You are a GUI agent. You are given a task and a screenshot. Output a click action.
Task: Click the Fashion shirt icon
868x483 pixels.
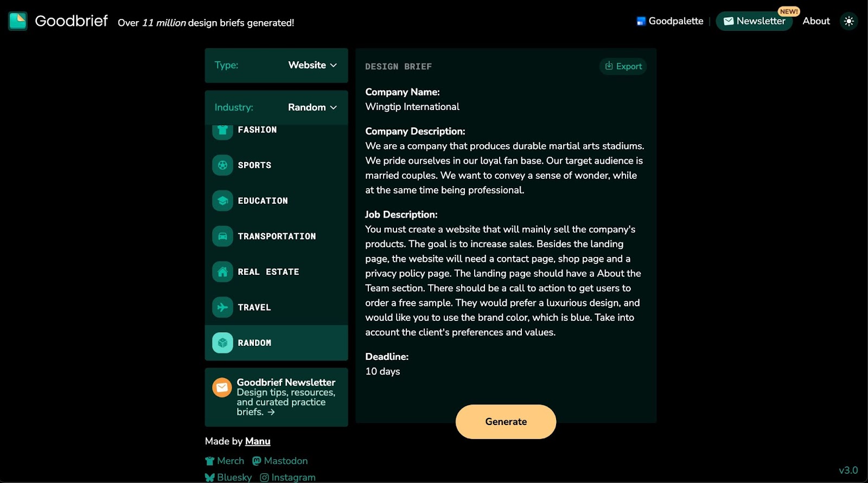click(222, 132)
